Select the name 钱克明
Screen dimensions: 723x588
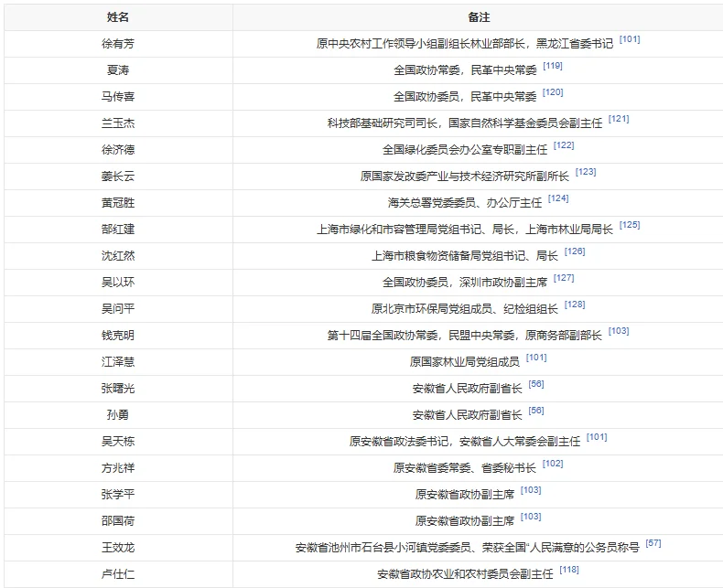pyautogui.click(x=118, y=335)
